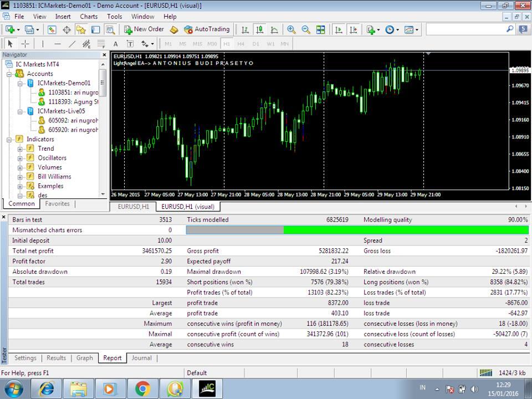Open the Data Window crosshair-circle icon
Image resolution: width=532 pixels, height=399 pixels.
[66, 30]
